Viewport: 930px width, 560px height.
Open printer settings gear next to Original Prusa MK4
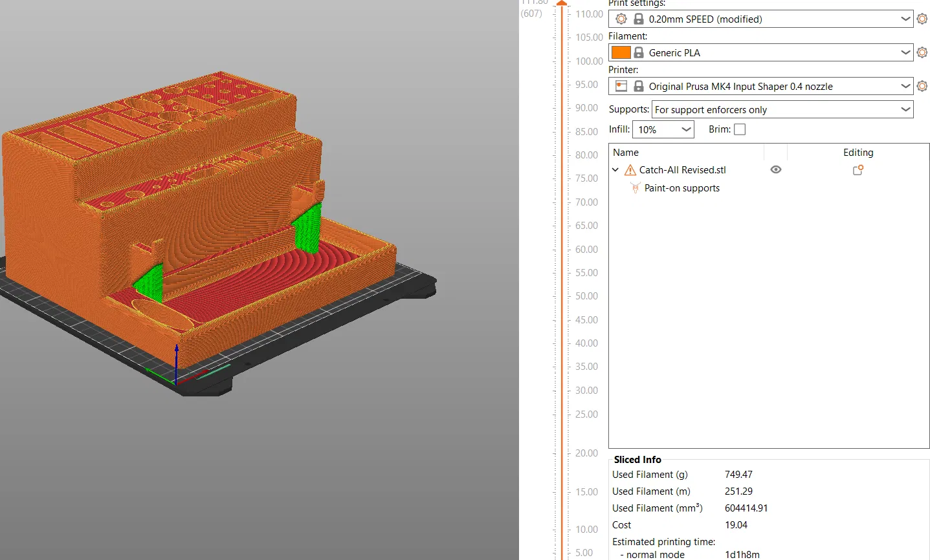922,86
